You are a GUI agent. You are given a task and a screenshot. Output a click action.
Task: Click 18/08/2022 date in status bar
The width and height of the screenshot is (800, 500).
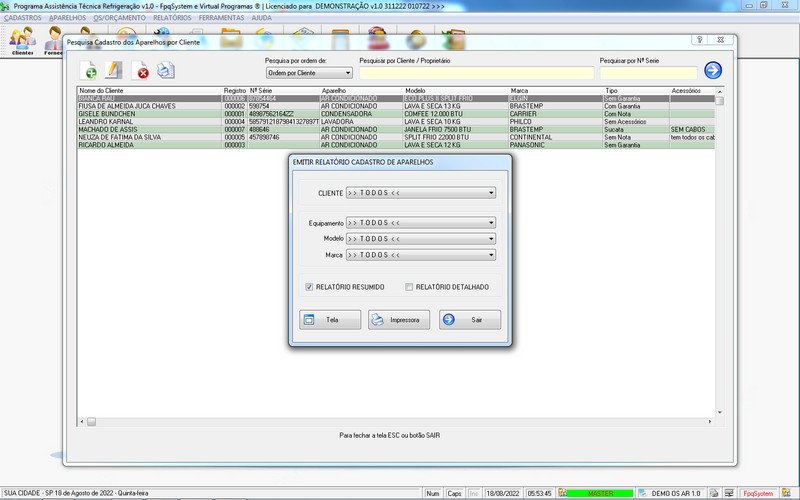coord(503,493)
